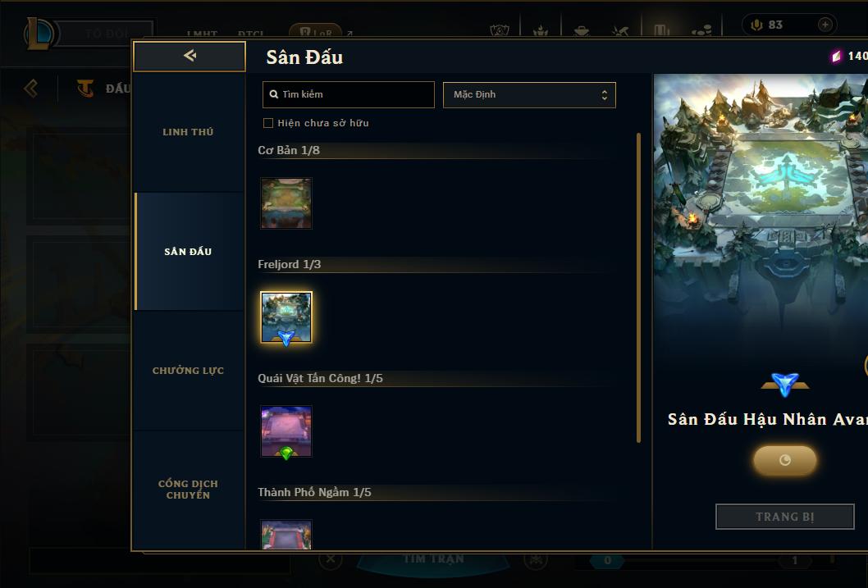The image size is (868, 588).
Task: Click the Trang Bị button
Action: [x=785, y=517]
